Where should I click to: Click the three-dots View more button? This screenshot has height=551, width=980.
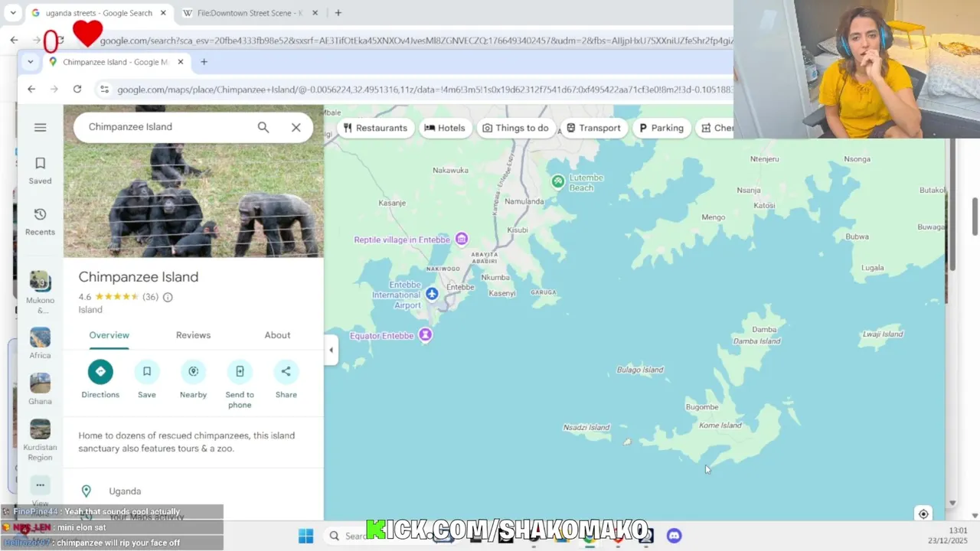pos(40,485)
